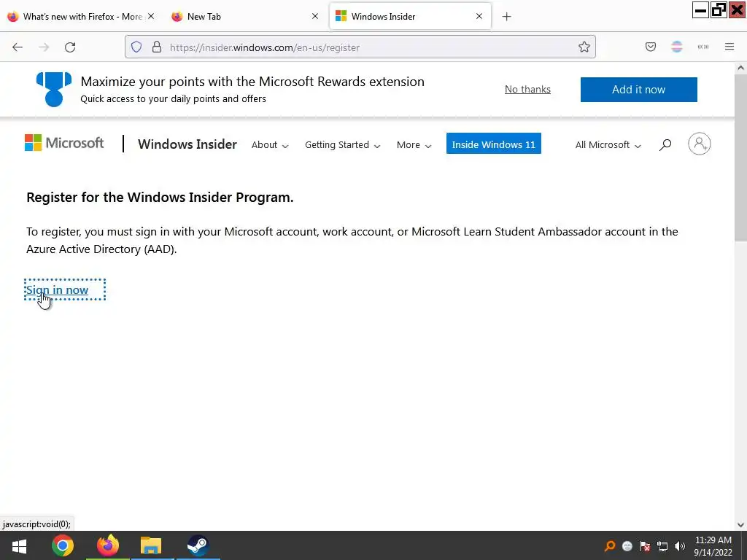Expand the About dropdown menu
747x560 pixels.
tap(270, 145)
